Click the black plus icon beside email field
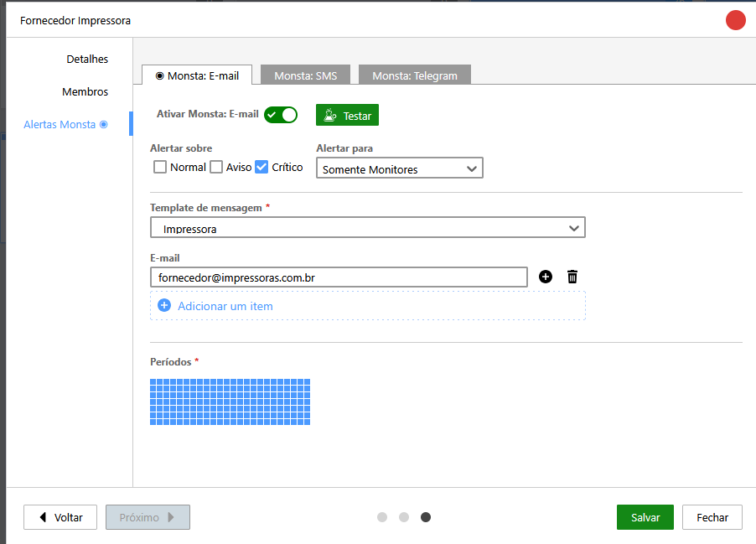The height and width of the screenshot is (544, 756). point(546,277)
